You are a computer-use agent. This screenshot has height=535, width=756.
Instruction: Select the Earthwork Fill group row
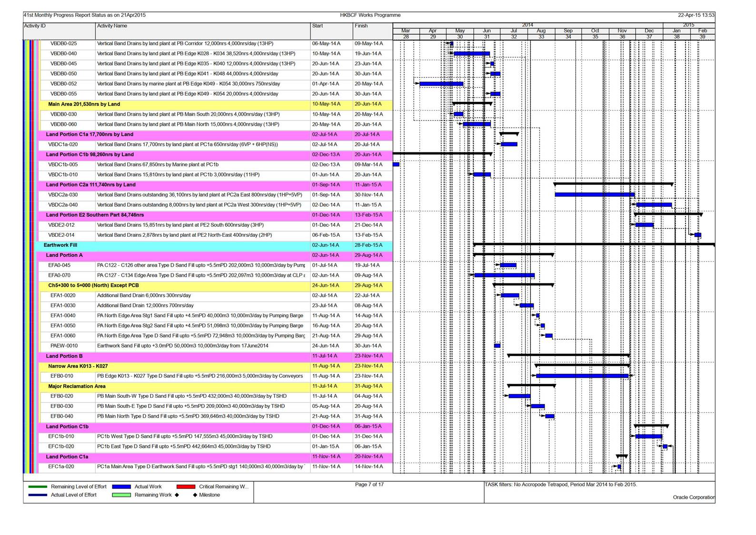tap(214, 245)
